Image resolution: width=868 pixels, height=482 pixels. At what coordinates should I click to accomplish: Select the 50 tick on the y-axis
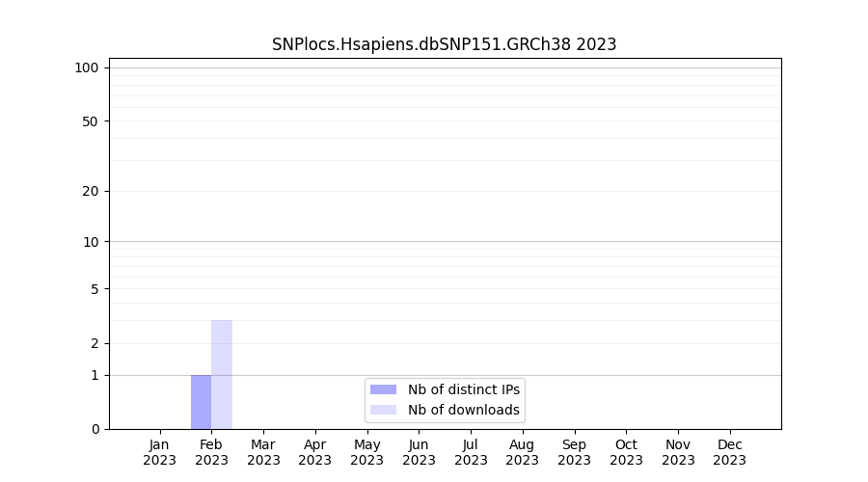pos(91,121)
